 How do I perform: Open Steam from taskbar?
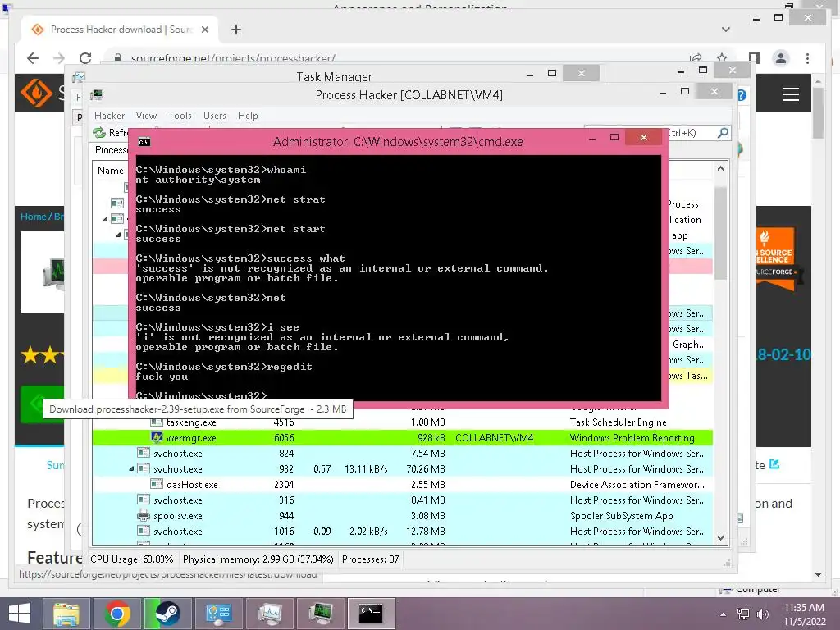[167, 614]
